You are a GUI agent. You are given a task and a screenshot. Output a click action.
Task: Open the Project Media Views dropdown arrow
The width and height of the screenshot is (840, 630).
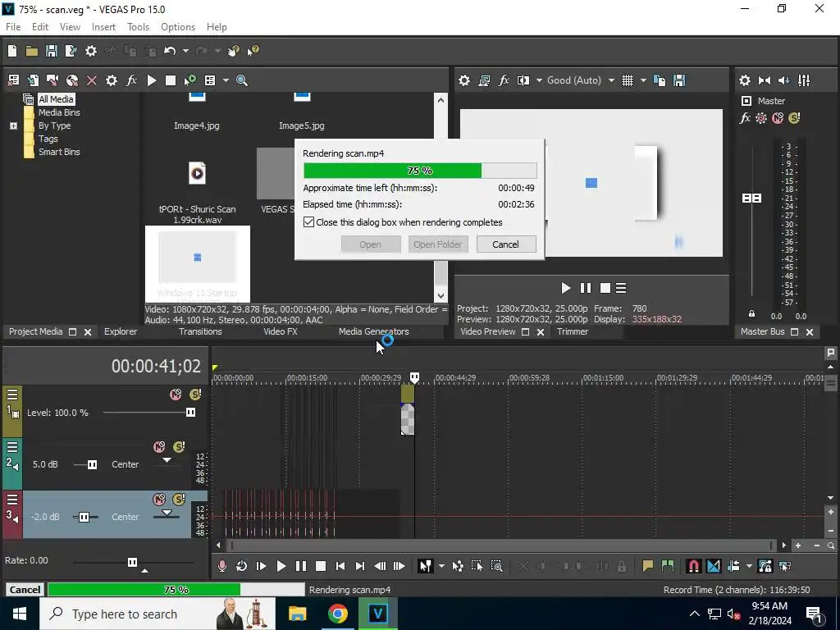pyautogui.click(x=226, y=80)
